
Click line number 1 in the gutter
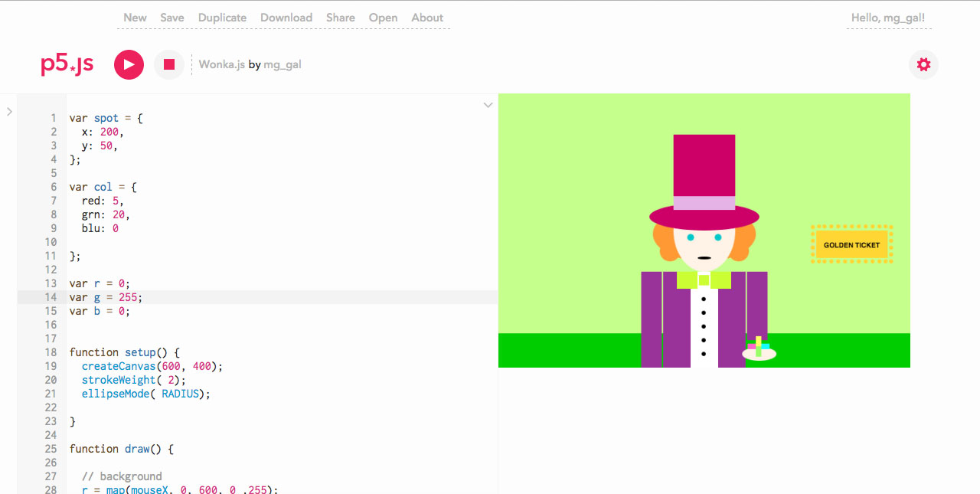coord(54,118)
